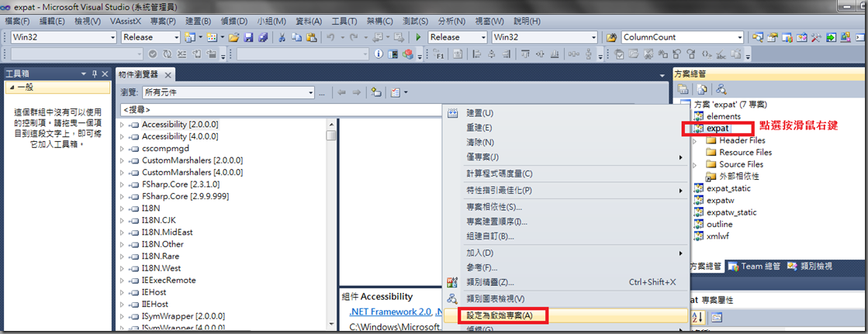Expand Source Files folder arrow

coord(695,164)
